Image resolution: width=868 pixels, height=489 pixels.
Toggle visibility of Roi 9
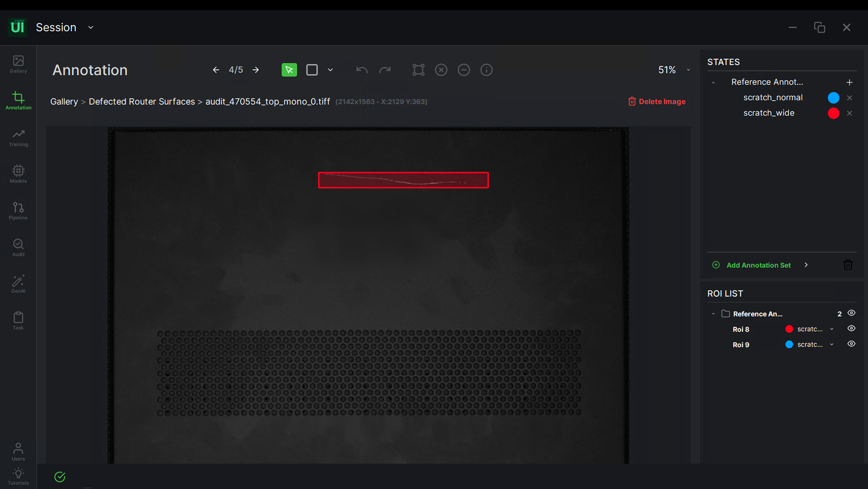click(x=851, y=344)
